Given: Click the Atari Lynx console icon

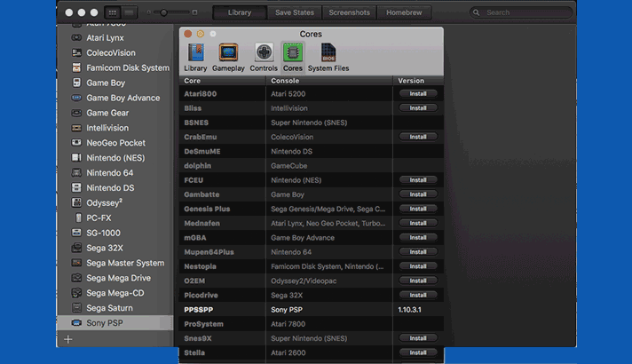Looking at the screenshot, I should point(76,38).
